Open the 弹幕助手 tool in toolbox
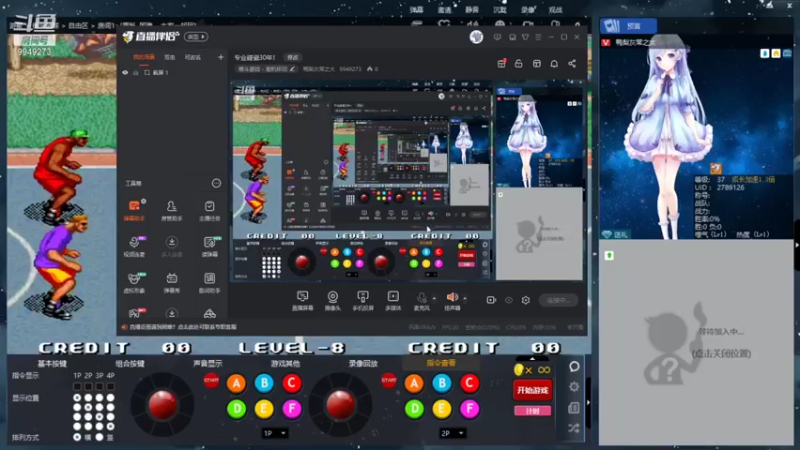800x450 pixels. coord(134,210)
